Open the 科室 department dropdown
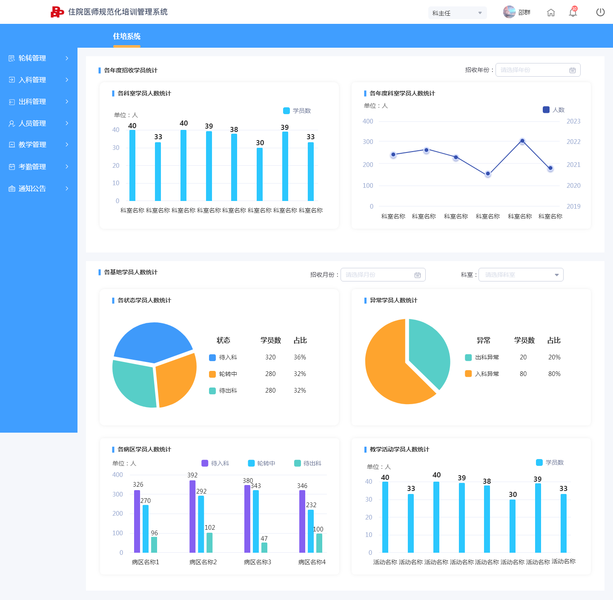The height and width of the screenshot is (600, 613). point(521,275)
